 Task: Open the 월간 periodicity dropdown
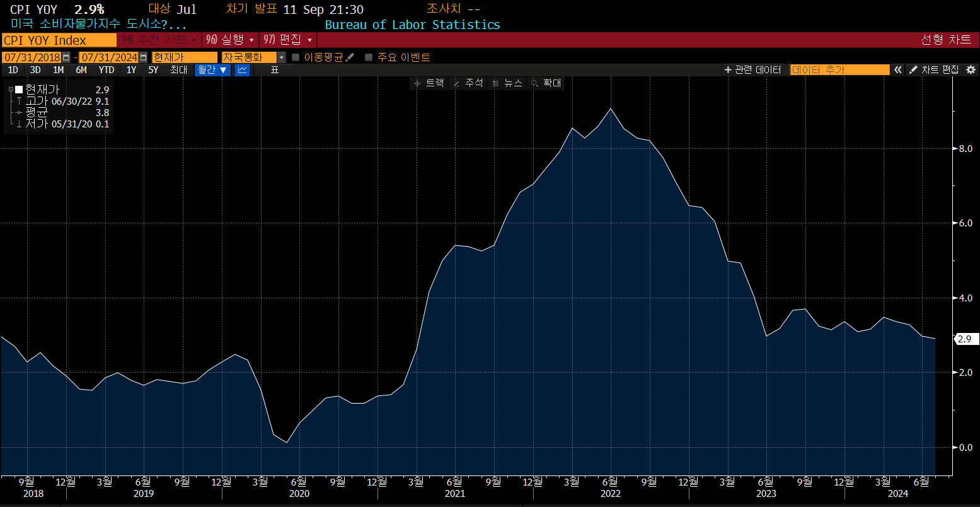pyautogui.click(x=212, y=70)
